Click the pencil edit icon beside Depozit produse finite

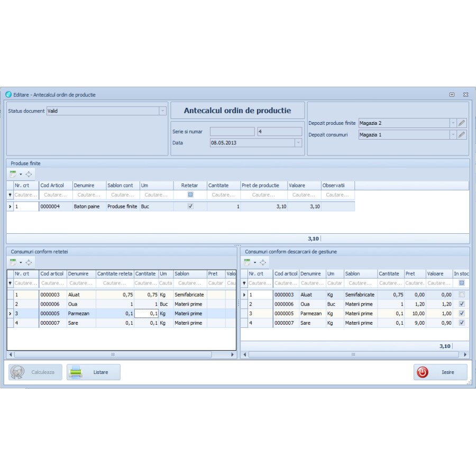pos(461,123)
